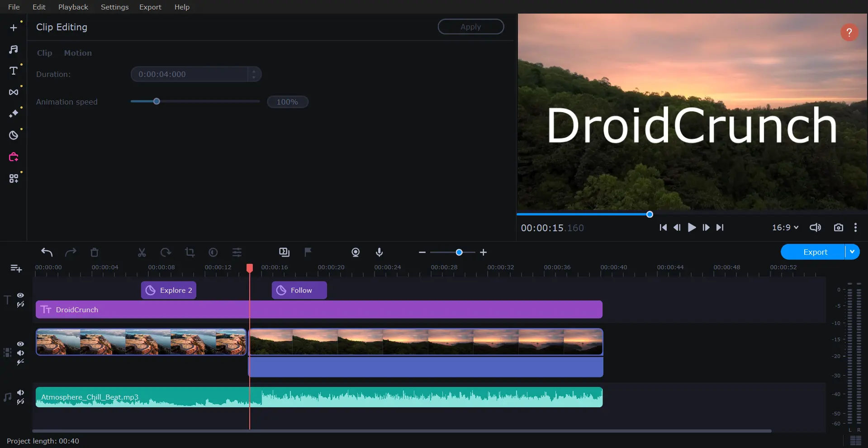The image size is (868, 448).
Task: Toggle video track visibility eye
Action: (20, 344)
